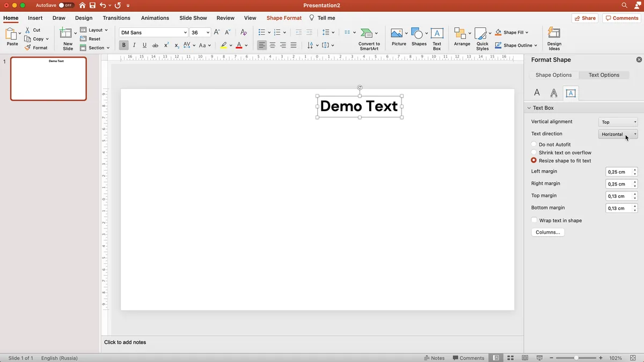Decrease font size with smaller A icon
Viewport: 644px width, 362px height.
click(x=228, y=33)
